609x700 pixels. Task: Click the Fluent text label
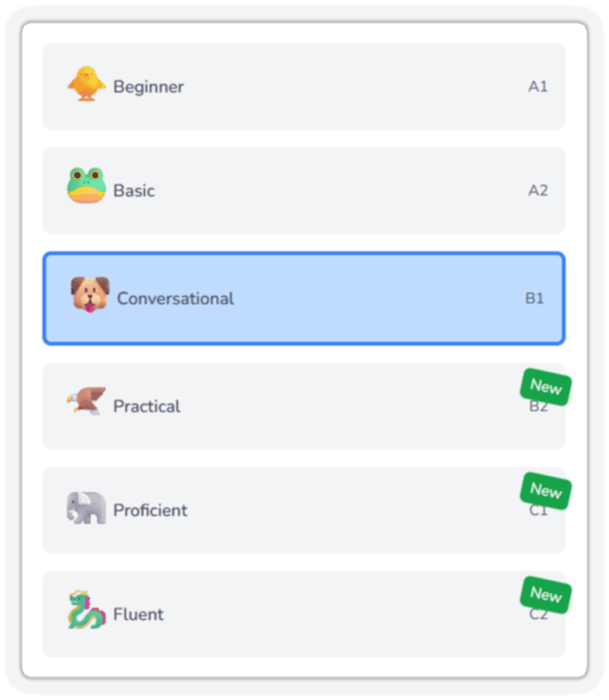pyautogui.click(x=139, y=614)
